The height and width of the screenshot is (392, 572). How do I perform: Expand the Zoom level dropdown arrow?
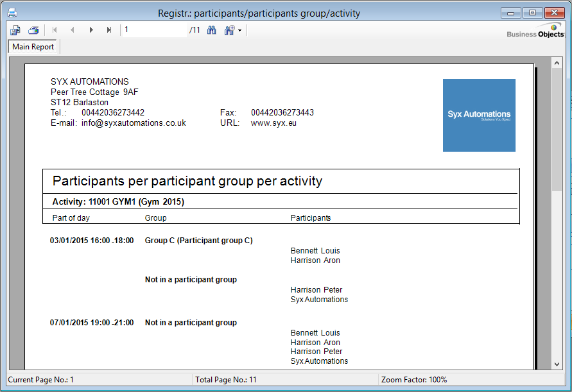tap(239, 30)
